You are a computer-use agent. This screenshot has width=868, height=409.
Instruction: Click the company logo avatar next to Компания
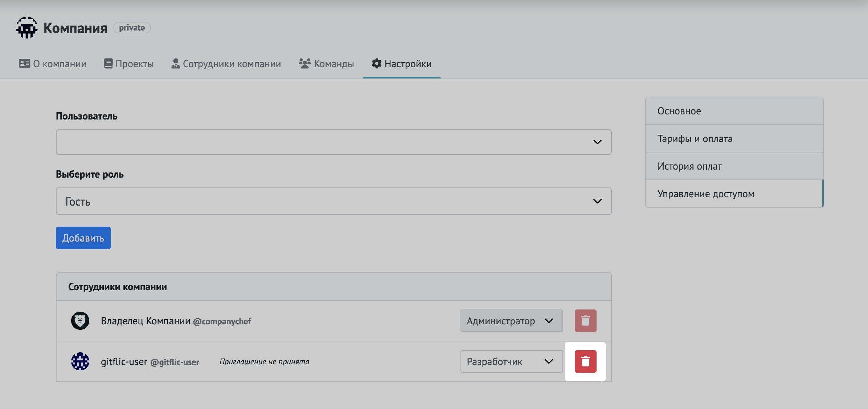point(26,28)
